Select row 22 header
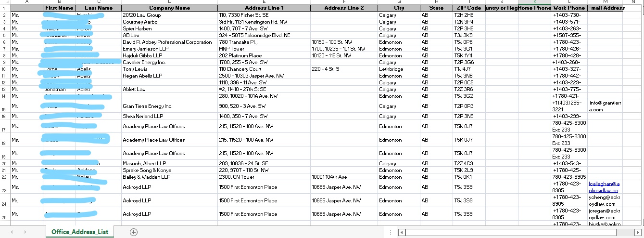Screen dimensions: 644x238 coord(5,177)
